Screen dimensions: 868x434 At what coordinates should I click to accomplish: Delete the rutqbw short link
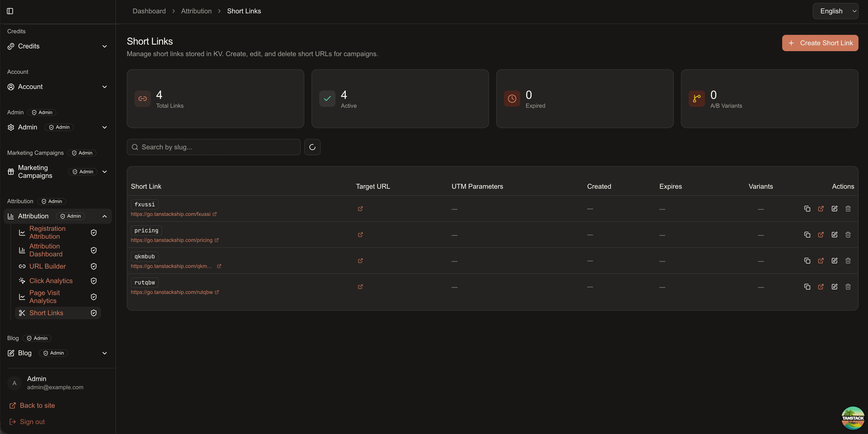coord(848,287)
